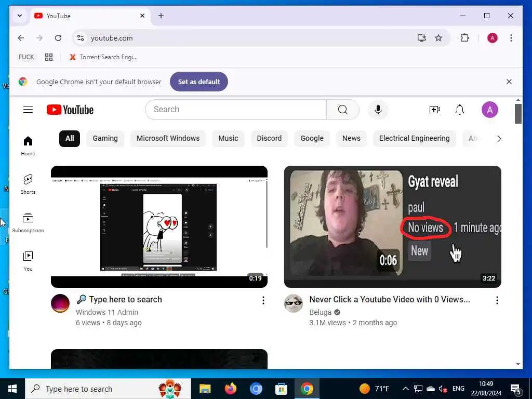This screenshot has height=399, width=532.
Task: Open the purple YouTube account avatar
Action: (x=489, y=110)
